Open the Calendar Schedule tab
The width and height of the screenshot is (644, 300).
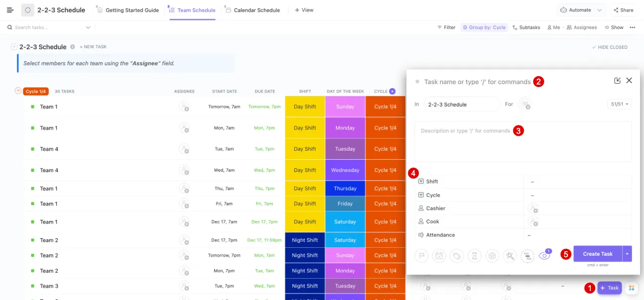pos(252,10)
